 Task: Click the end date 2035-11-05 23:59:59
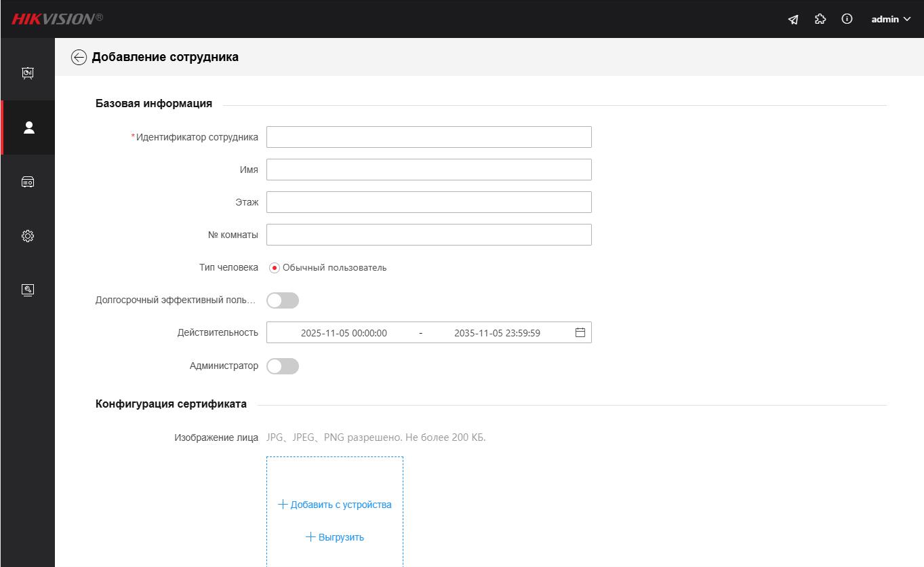497,333
